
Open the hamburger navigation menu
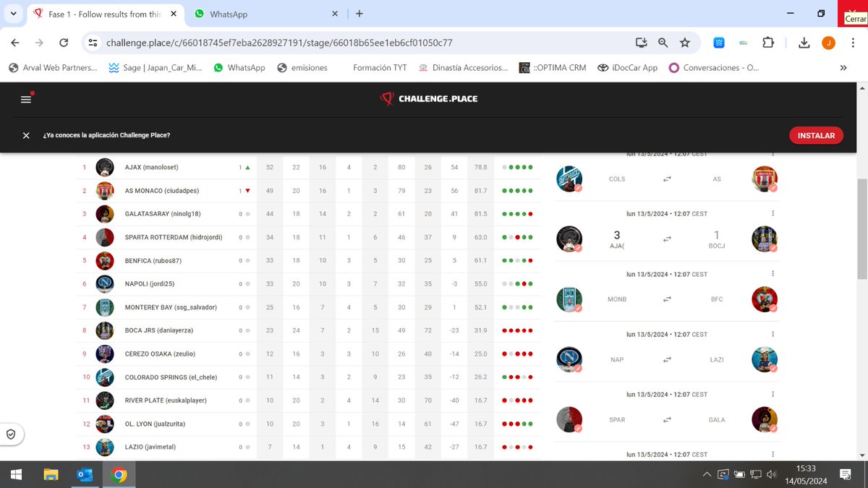pyautogui.click(x=26, y=100)
